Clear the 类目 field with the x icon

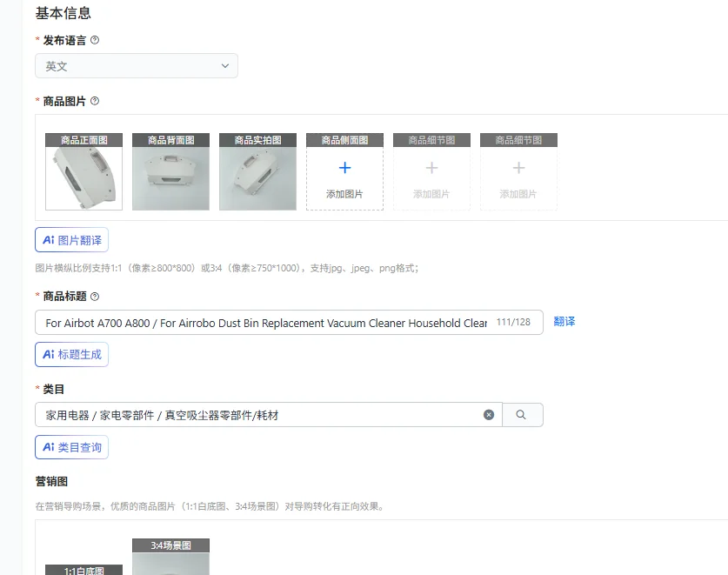point(489,415)
